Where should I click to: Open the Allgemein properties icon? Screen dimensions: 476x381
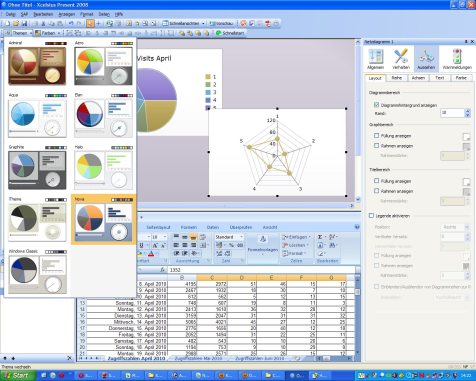376,57
